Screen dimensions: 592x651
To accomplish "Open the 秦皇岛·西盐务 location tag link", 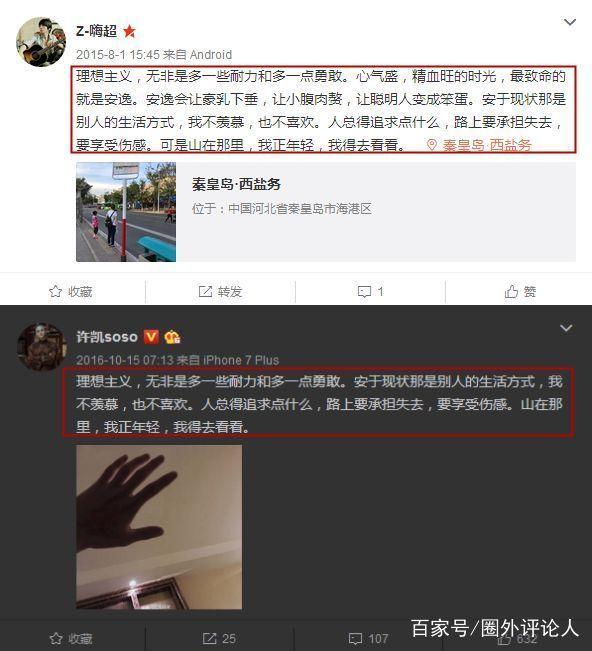I will [x=487, y=145].
